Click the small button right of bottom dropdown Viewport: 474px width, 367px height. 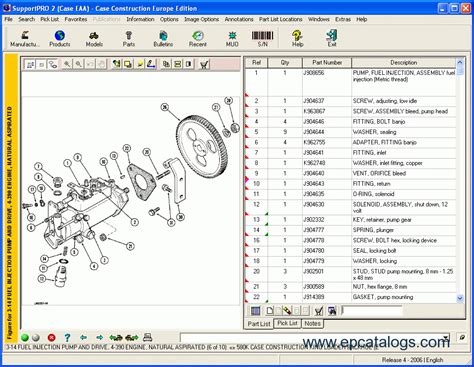click(x=461, y=338)
